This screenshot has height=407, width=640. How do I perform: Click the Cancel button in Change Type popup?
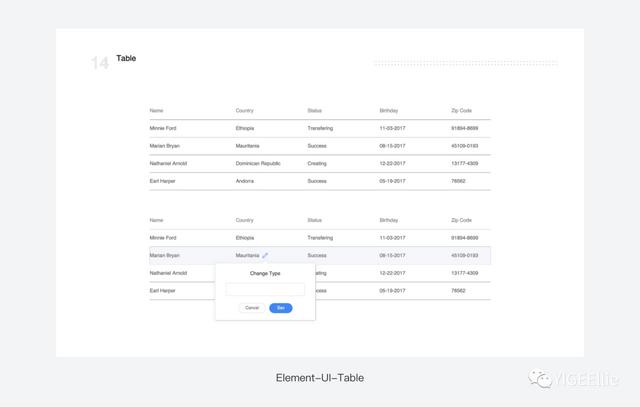click(x=252, y=308)
